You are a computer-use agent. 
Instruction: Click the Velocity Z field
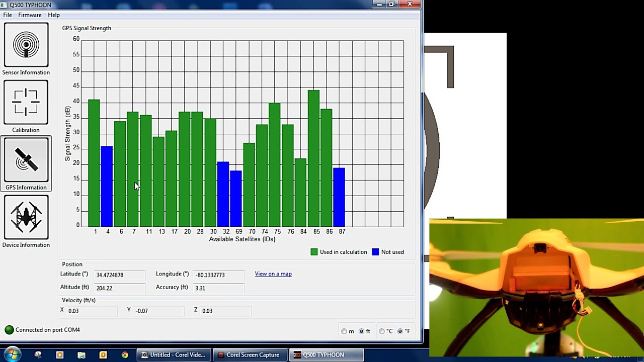[225, 311]
